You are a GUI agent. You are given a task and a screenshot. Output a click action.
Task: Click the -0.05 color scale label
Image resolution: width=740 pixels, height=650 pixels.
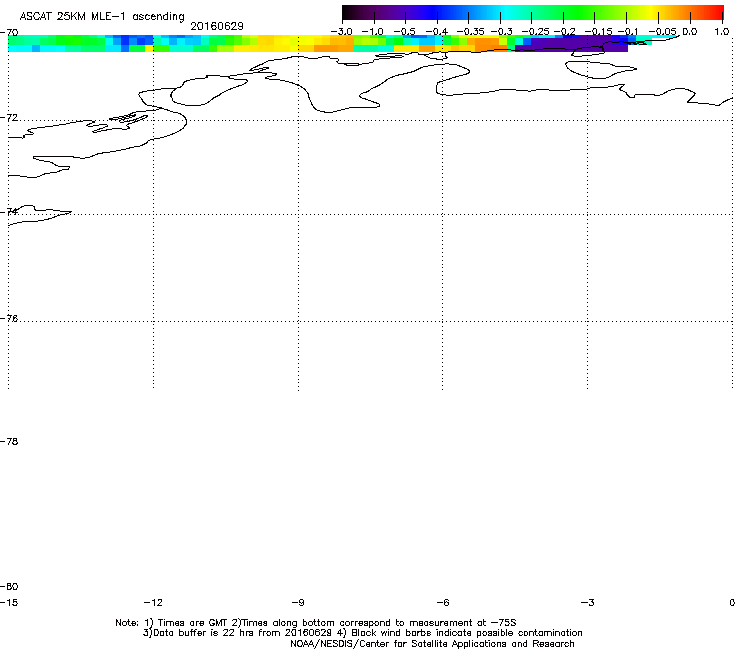point(662,32)
